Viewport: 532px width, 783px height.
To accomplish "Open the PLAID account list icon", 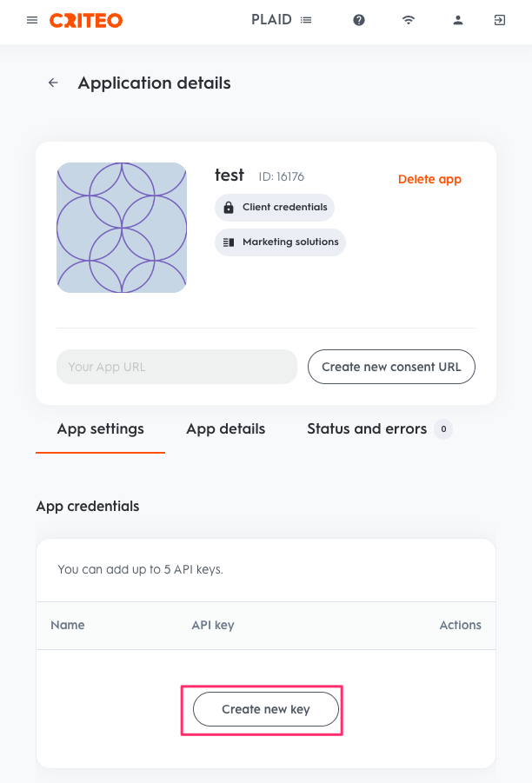I will 306,20.
